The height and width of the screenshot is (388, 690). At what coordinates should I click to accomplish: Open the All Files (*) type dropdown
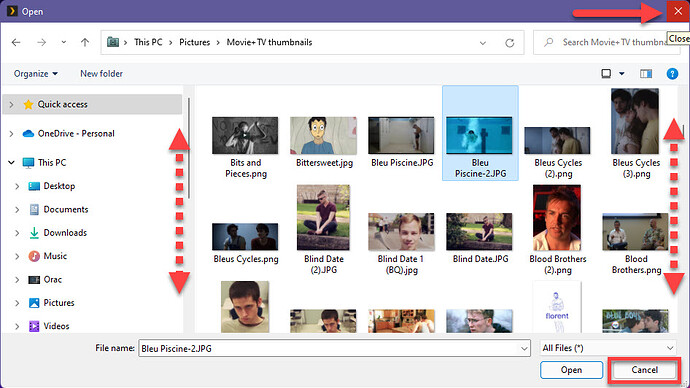[x=608, y=348]
